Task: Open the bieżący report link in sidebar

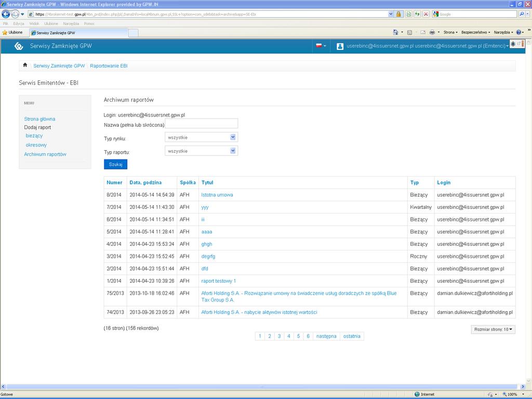Action: tap(34, 136)
